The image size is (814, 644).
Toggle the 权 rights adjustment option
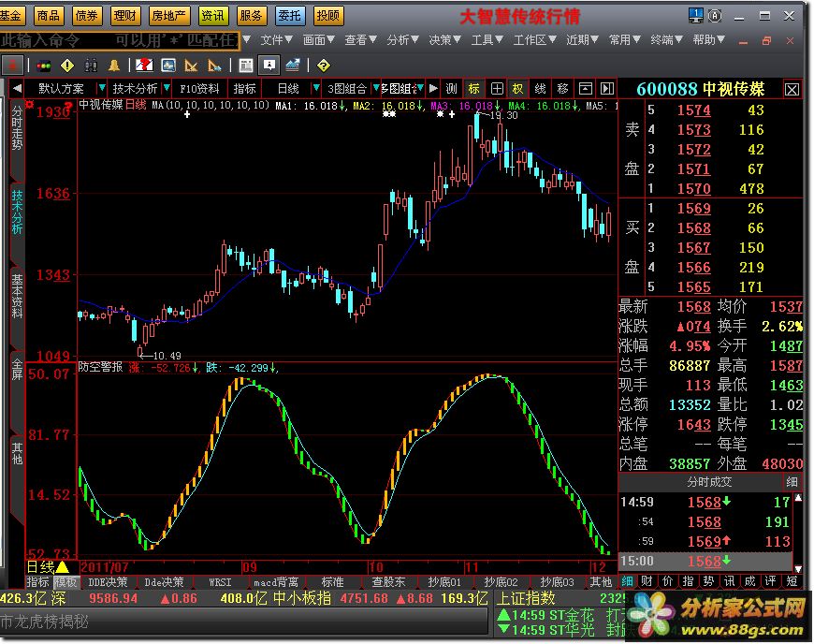click(517, 88)
